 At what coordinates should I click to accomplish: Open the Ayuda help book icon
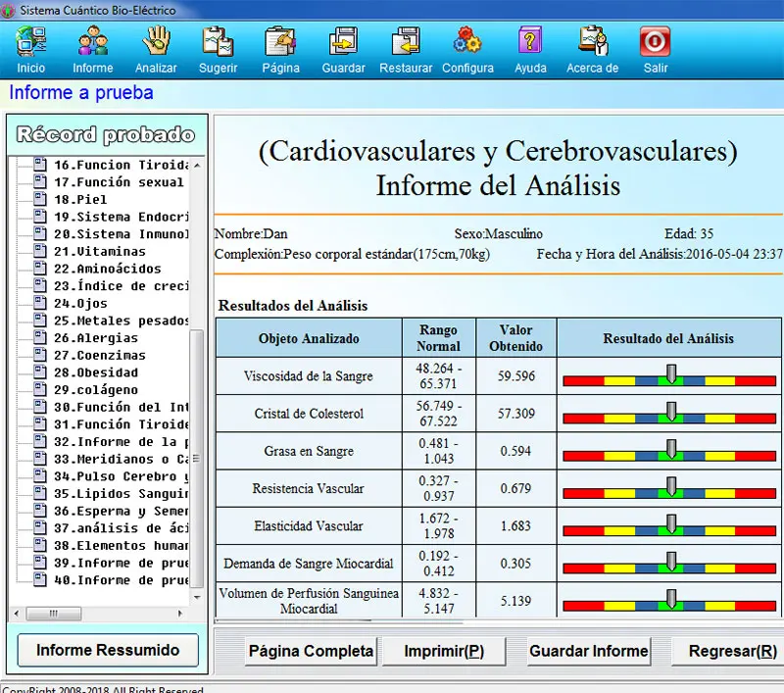point(530,43)
